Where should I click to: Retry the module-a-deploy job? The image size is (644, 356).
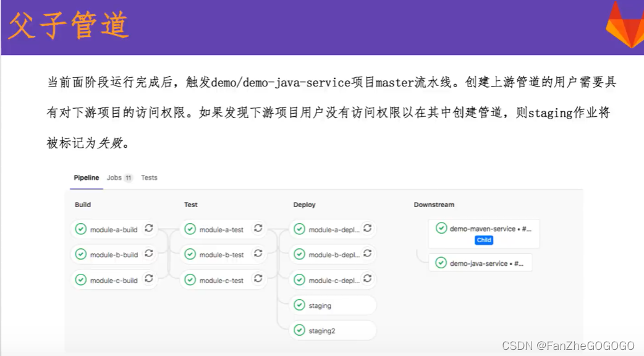(368, 228)
